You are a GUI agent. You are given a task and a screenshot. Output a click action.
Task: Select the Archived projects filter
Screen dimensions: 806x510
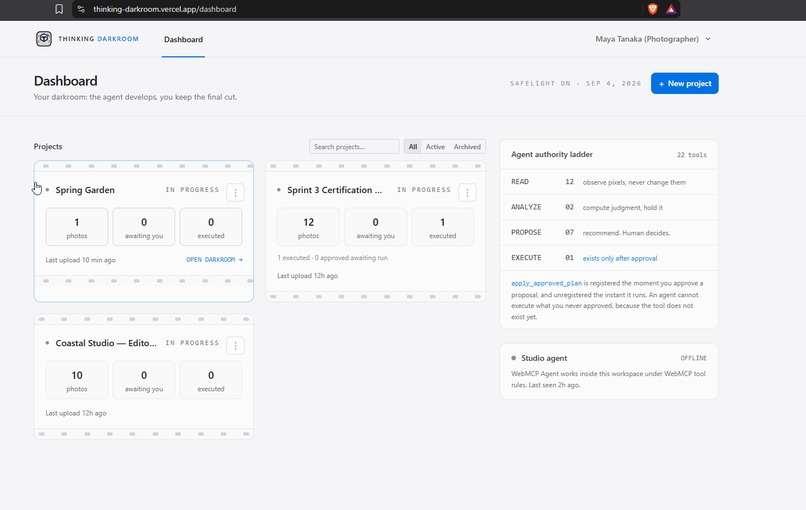tap(467, 147)
